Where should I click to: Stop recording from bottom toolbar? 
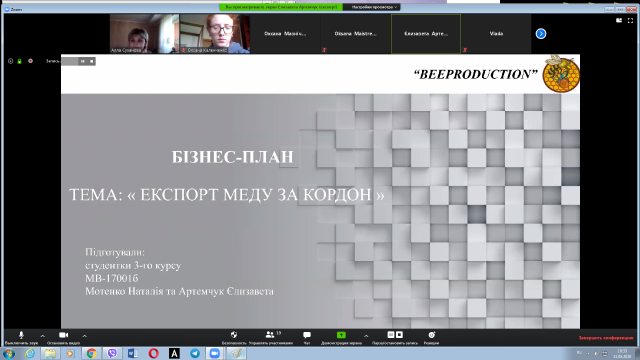(x=400, y=335)
